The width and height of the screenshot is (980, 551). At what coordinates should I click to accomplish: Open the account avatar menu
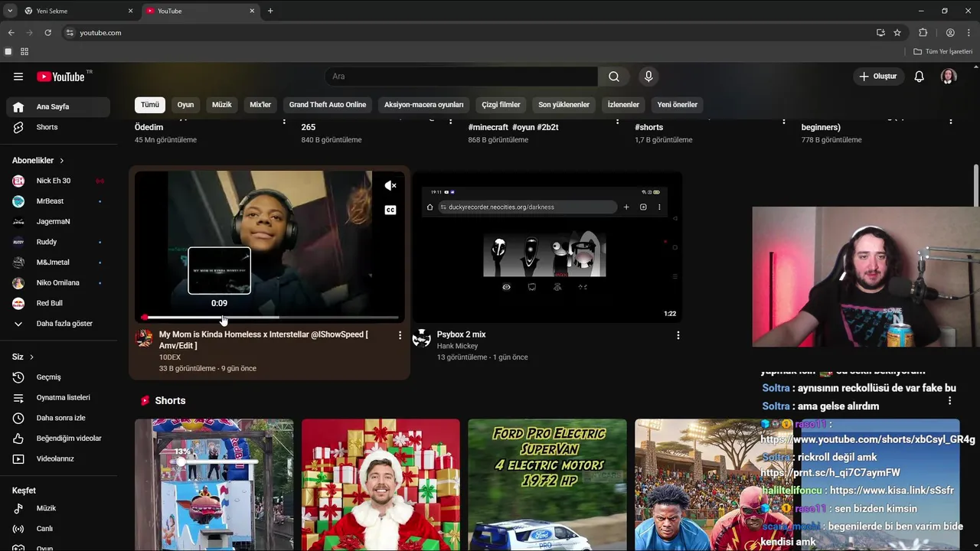coord(949,77)
